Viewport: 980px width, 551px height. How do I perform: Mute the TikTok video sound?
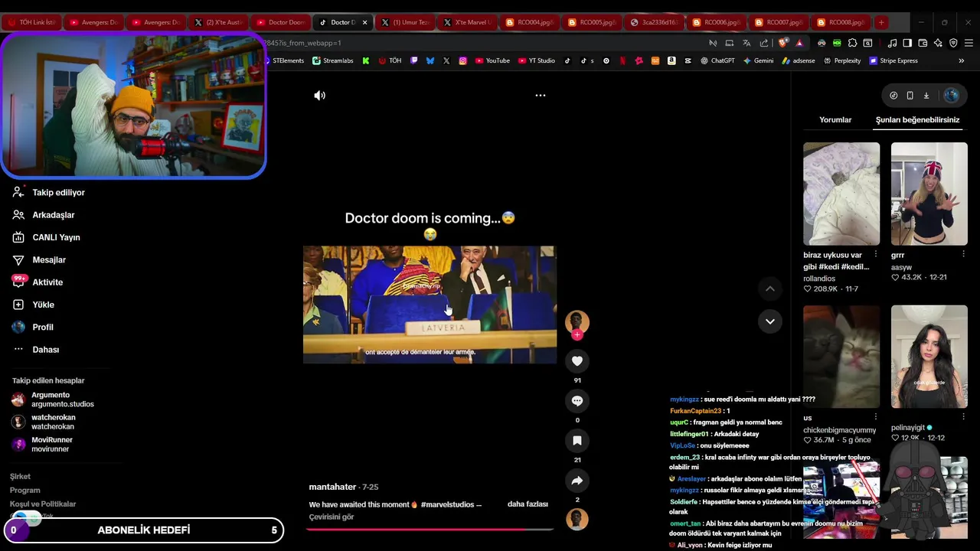319,96
